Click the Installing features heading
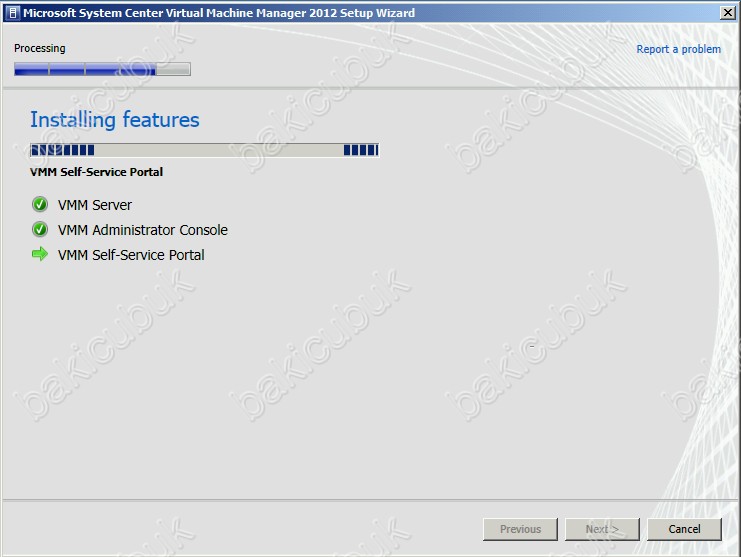The width and height of the screenshot is (741, 557). coord(115,120)
